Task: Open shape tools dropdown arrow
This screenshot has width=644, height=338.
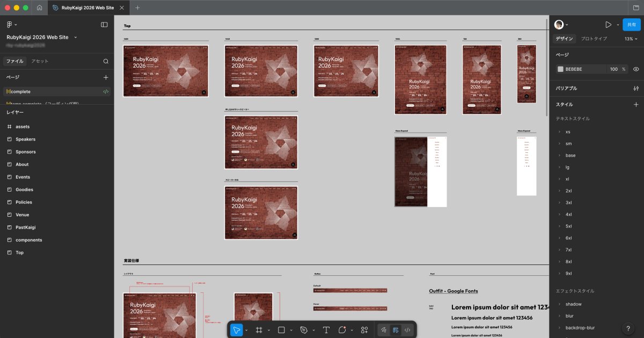Action: (x=291, y=330)
